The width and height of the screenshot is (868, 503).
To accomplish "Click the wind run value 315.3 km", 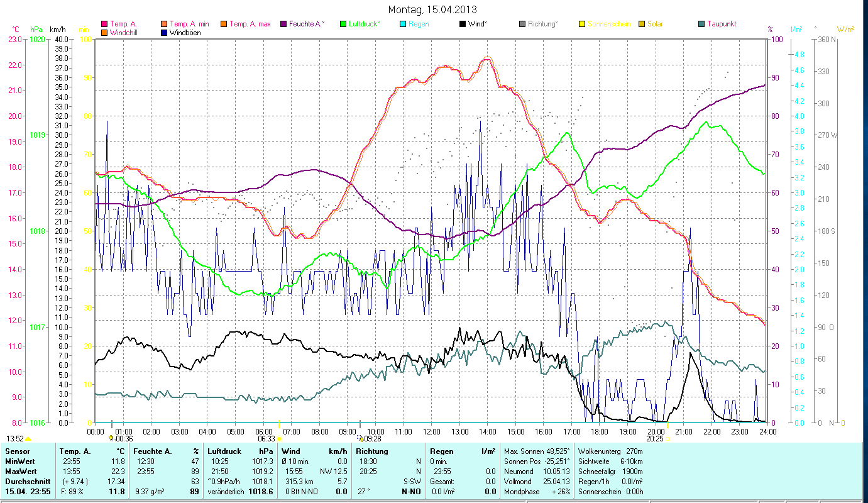I will [300, 481].
